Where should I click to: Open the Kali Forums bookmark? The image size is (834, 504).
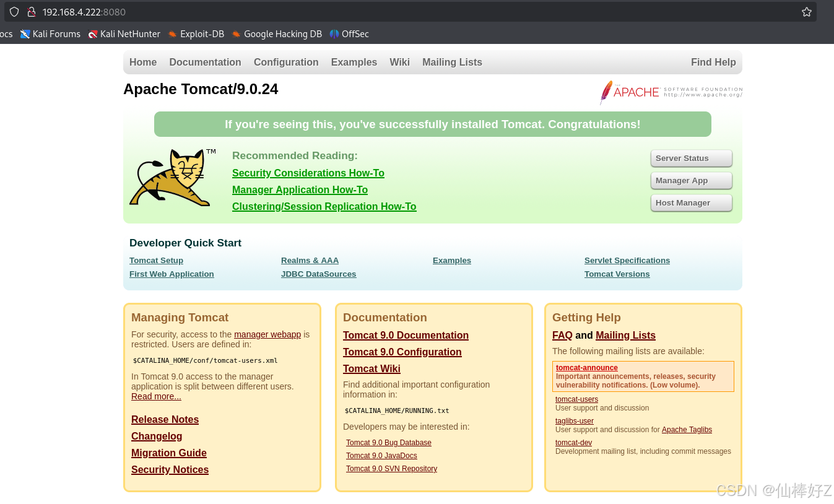pos(50,34)
